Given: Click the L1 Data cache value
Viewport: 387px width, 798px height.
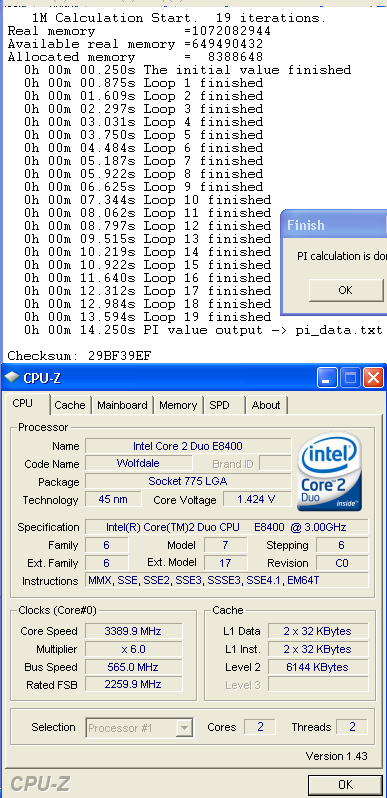Looking at the screenshot, I should tap(318, 632).
